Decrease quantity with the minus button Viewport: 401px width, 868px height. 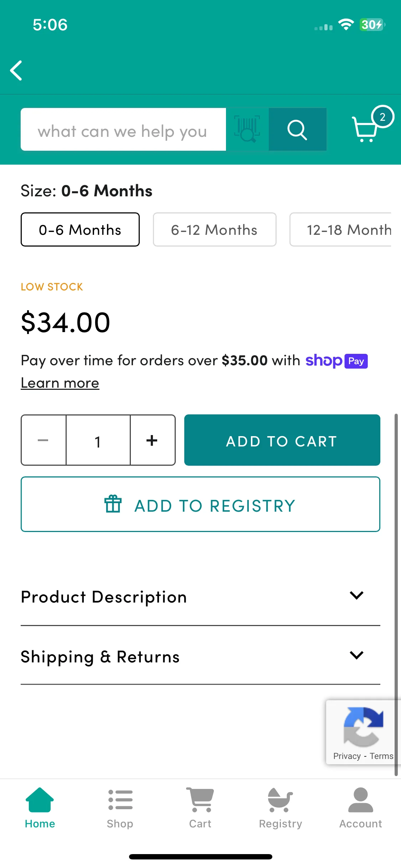click(x=43, y=440)
